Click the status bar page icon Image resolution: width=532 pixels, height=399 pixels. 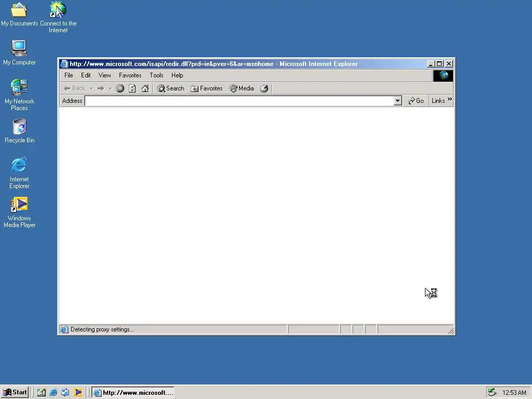[64, 329]
